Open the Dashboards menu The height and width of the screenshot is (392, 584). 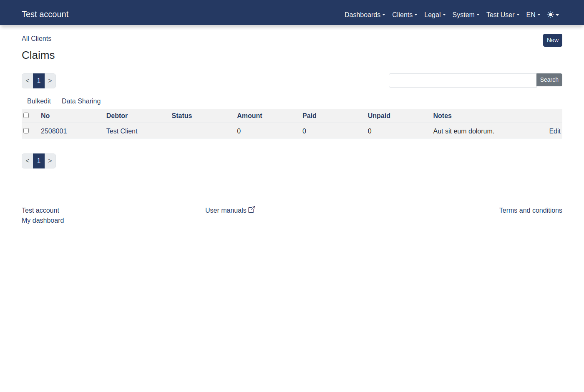[364, 15]
